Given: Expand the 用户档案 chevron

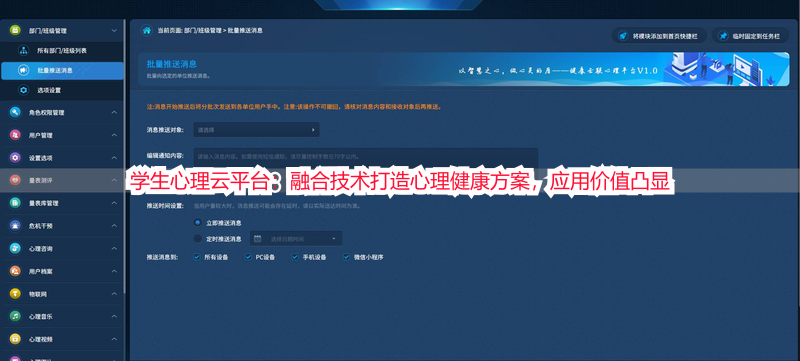Looking at the screenshot, I should [x=114, y=271].
